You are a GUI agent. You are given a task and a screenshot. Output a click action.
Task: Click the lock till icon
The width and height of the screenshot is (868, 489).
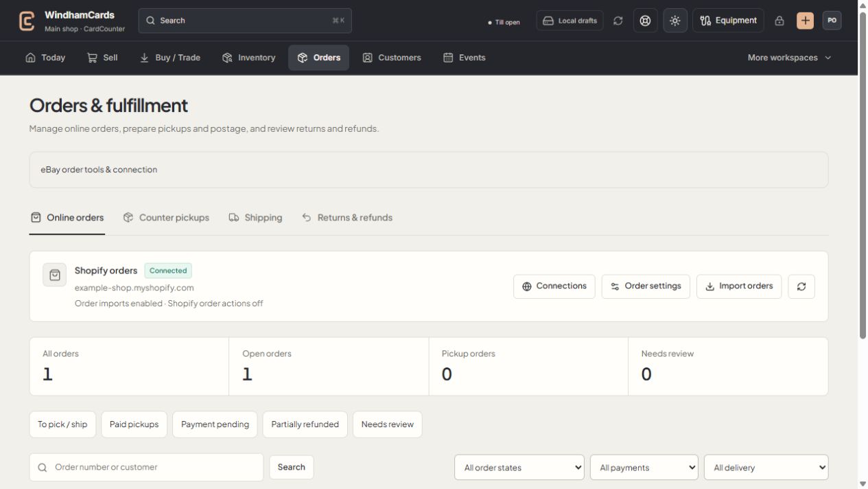click(x=779, y=21)
